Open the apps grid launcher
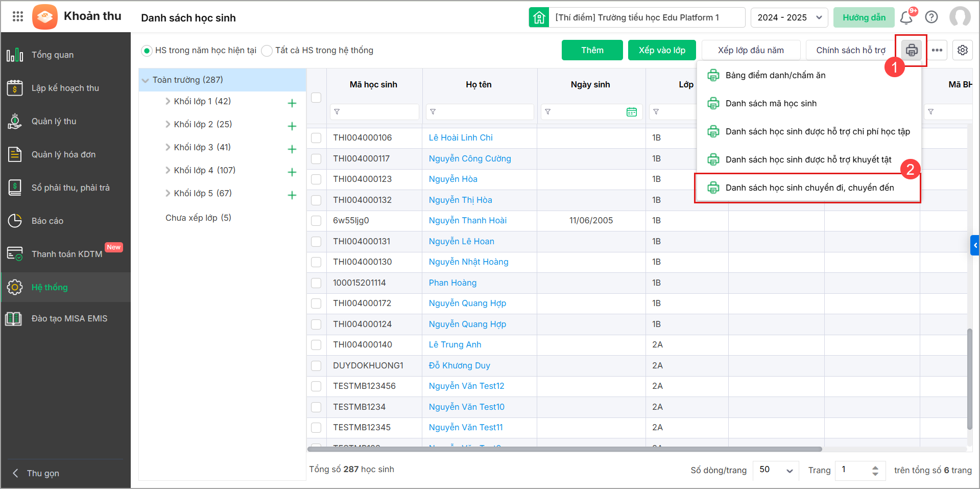 [18, 17]
